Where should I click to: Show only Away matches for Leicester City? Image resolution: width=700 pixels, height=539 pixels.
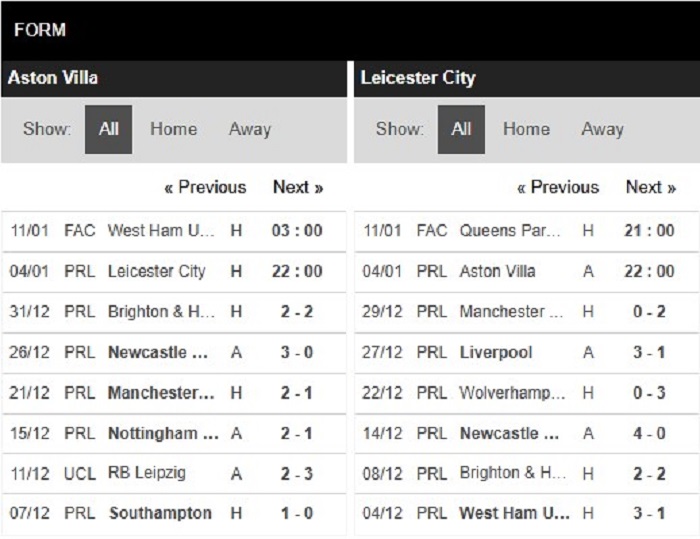(x=602, y=129)
